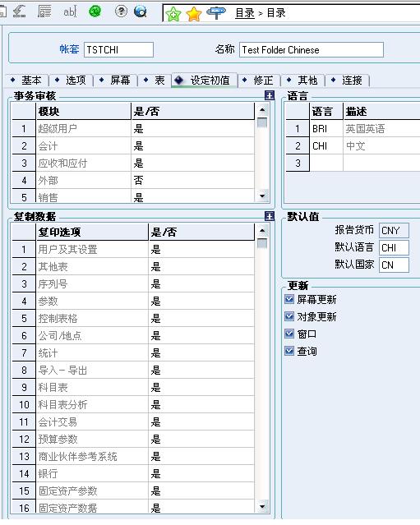Select the 会计交易 copy option
Viewport: 420px width, 525px height.
(x=92, y=421)
